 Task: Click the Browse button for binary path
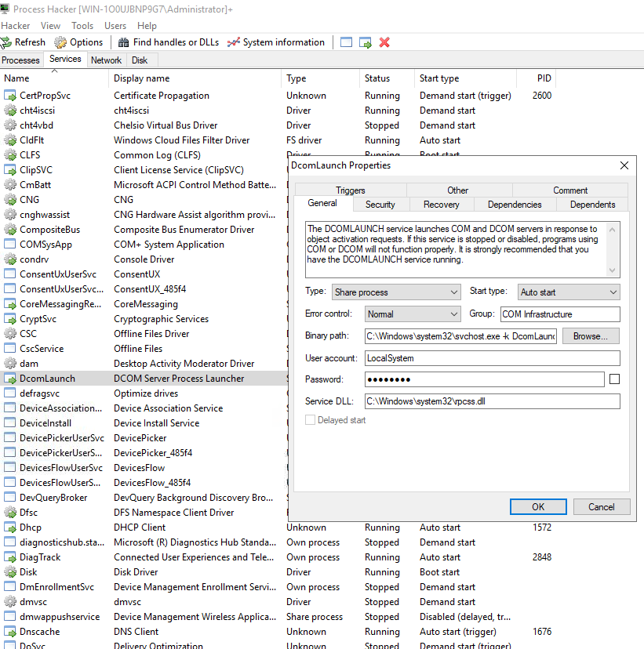point(590,336)
